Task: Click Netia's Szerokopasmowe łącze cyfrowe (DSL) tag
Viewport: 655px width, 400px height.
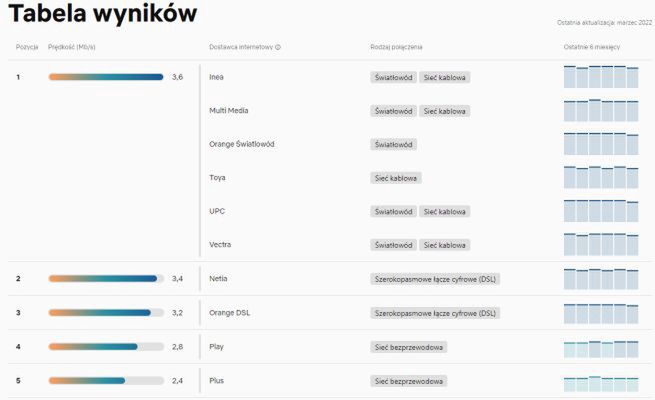Action: coord(435,279)
